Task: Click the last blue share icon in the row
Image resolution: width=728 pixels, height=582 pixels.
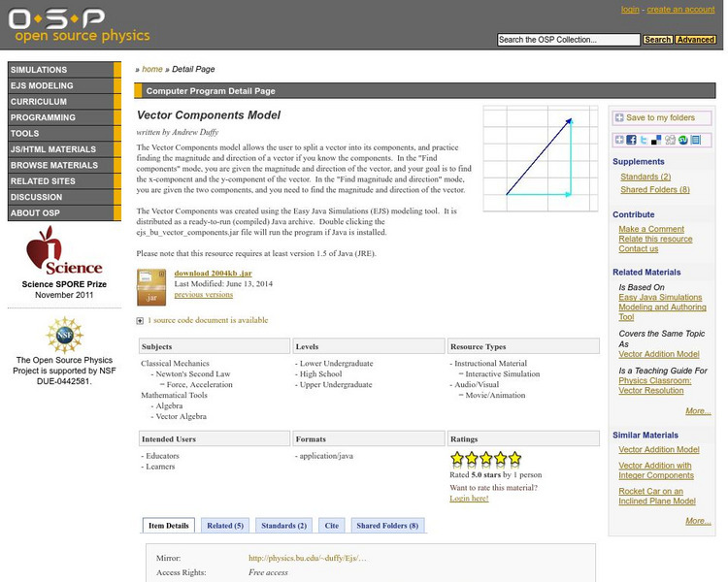Action: (x=696, y=140)
